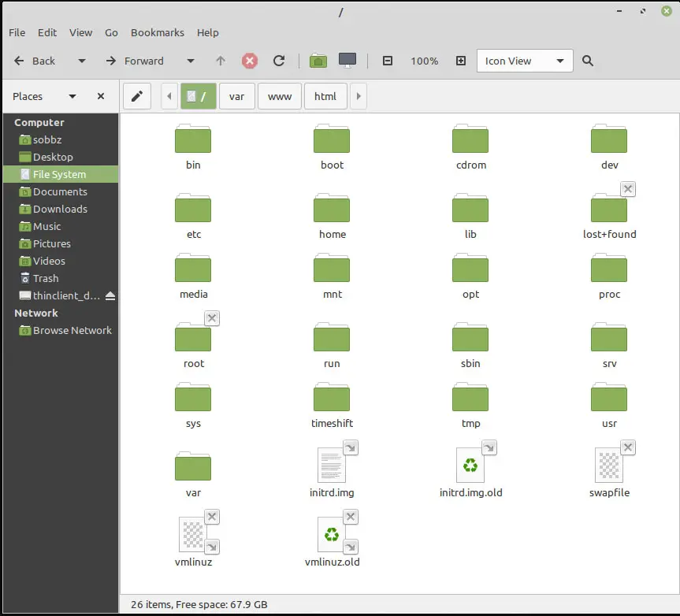680x616 pixels.
Task: Open the Home folder toolbar icon
Action: (x=318, y=61)
